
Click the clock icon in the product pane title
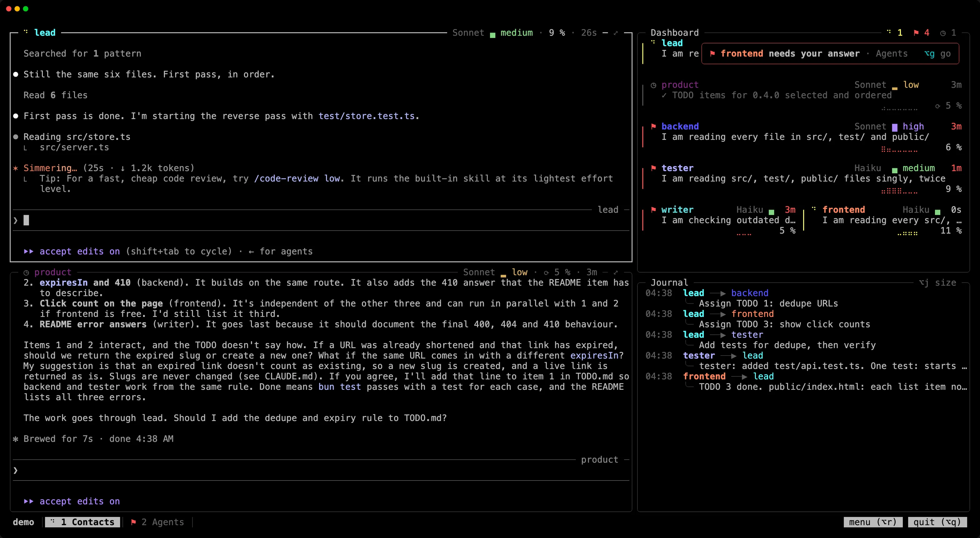point(26,273)
